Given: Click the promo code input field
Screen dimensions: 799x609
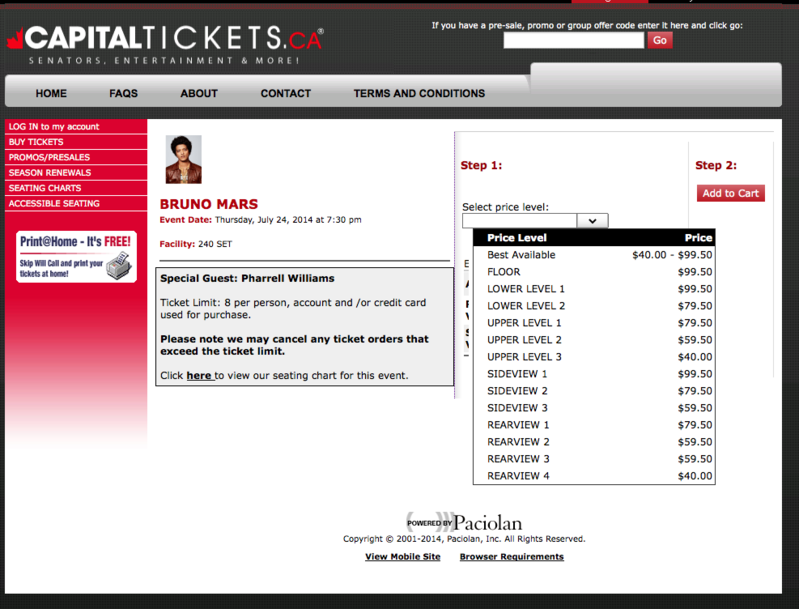Looking at the screenshot, I should coord(573,41).
